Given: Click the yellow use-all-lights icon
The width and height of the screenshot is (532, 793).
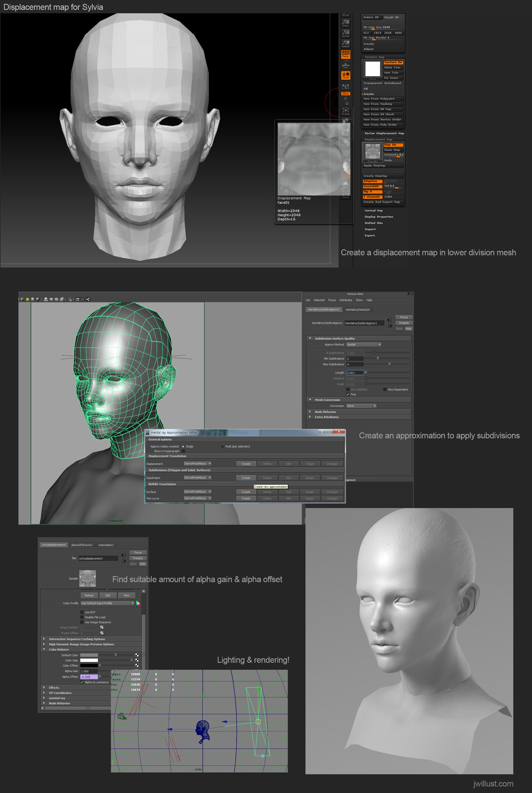Looking at the screenshot, I should pos(28,299).
